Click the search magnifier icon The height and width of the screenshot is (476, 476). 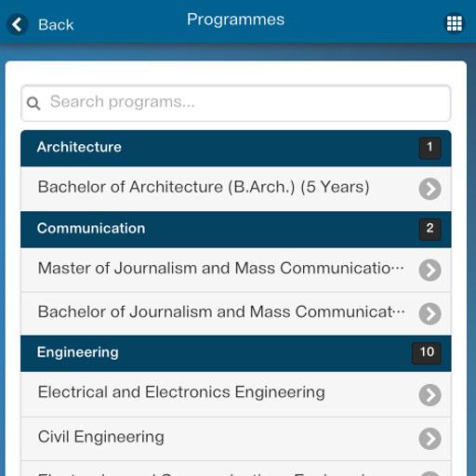tap(33, 103)
